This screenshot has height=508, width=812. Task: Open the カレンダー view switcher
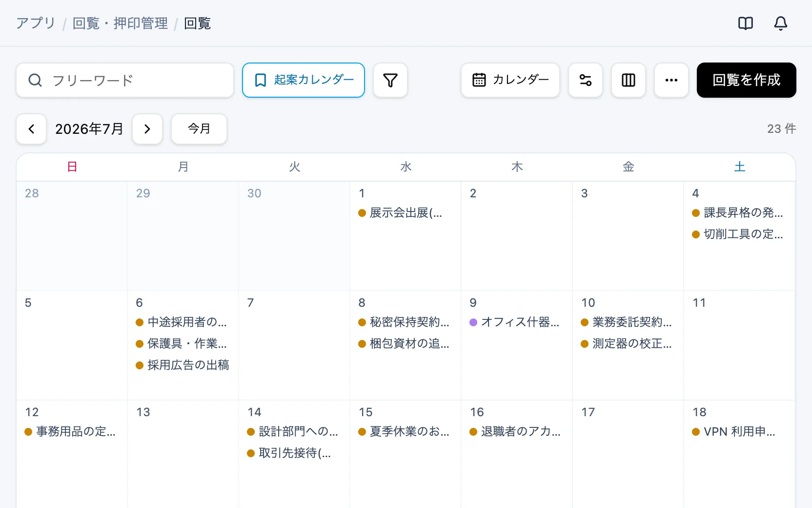click(x=510, y=80)
